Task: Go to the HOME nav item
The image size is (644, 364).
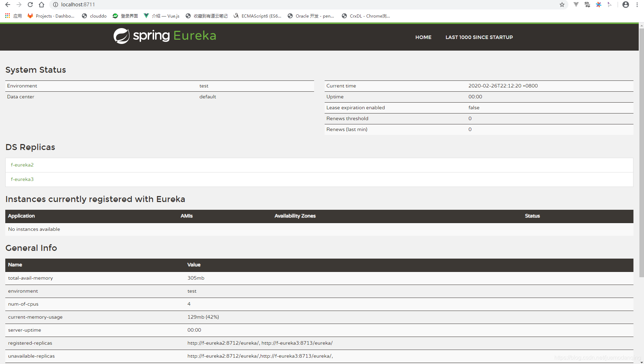Action: 423,37
